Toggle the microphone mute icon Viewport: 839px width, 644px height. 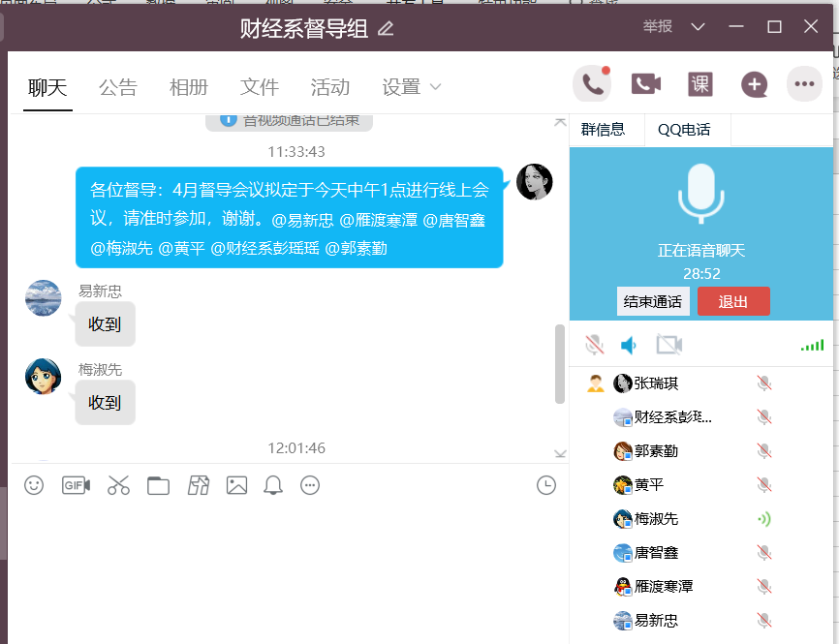pos(594,345)
